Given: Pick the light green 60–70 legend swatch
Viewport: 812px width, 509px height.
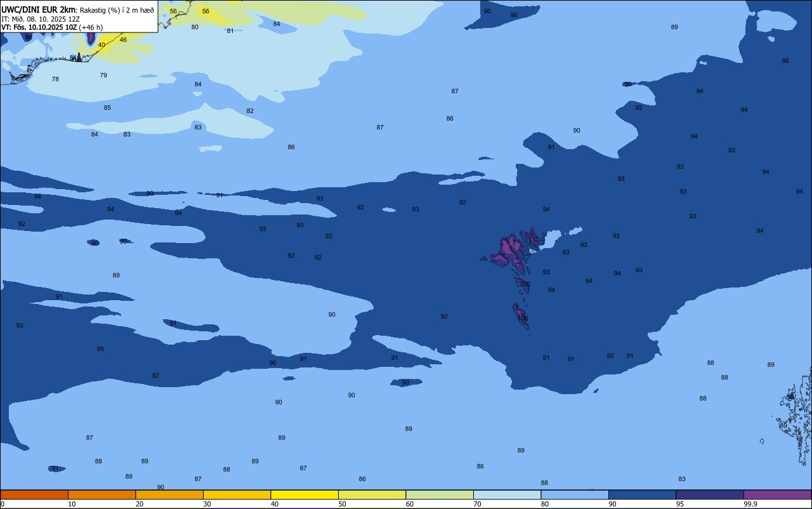Looking at the screenshot, I should coord(440,494).
